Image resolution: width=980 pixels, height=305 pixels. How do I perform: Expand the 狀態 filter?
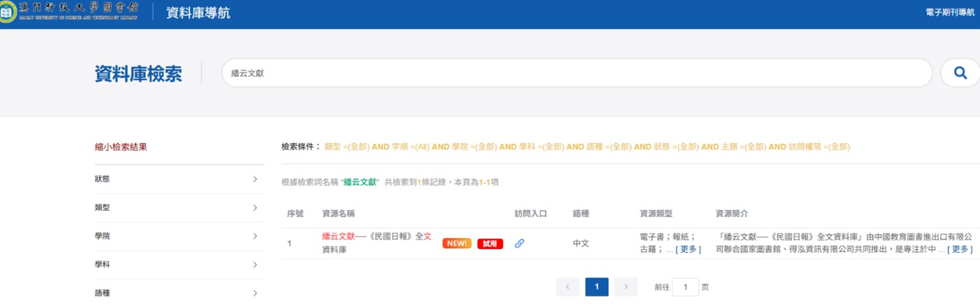point(179,179)
